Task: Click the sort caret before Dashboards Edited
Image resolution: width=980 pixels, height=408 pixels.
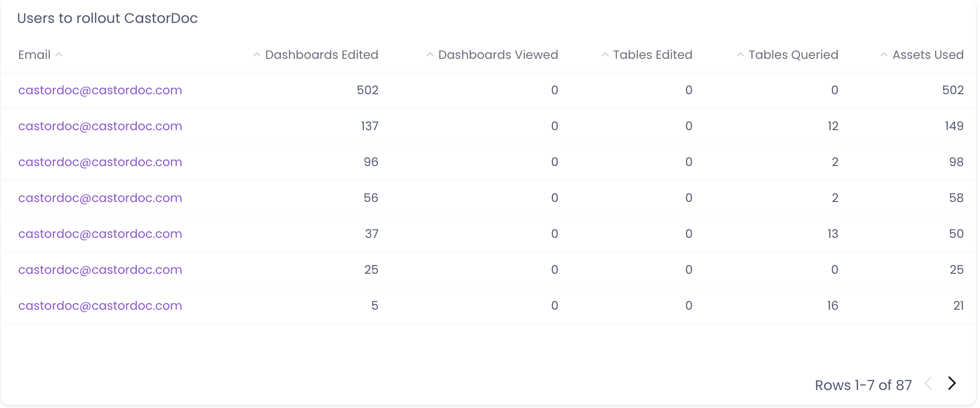Action: pos(256,55)
